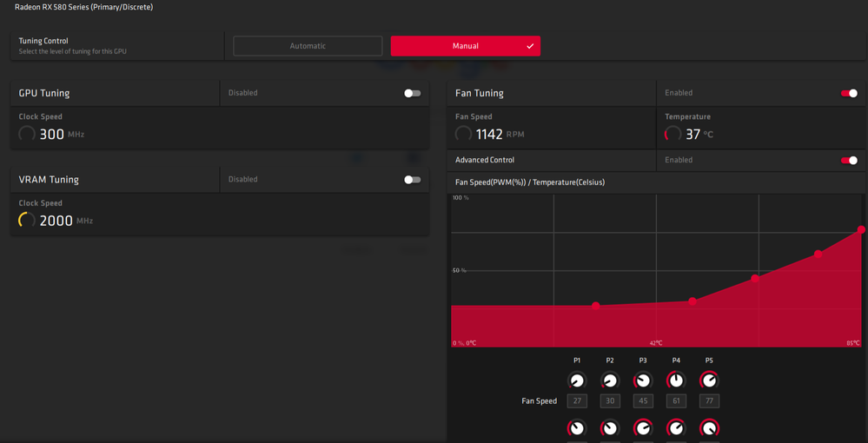
Task: Select the second point on the fan curve
Action: 692,301
